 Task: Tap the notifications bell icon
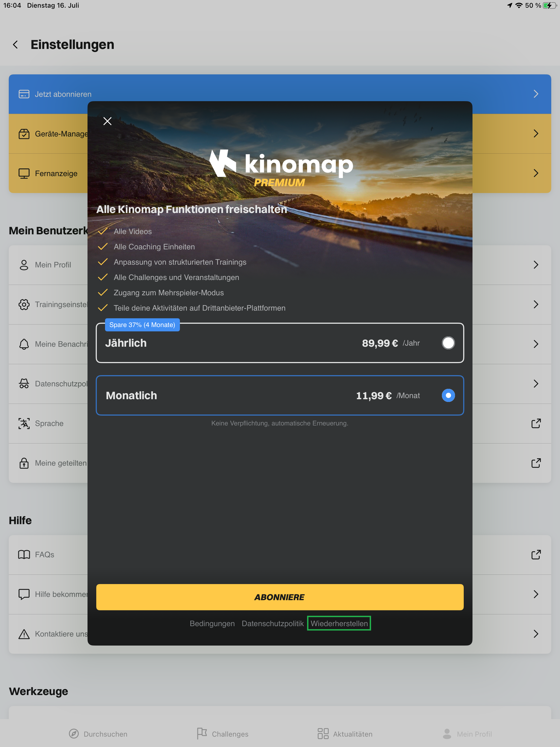[x=24, y=344]
